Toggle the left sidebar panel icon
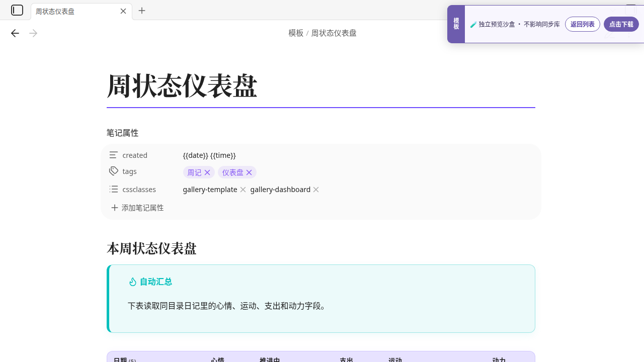Image resolution: width=644 pixels, height=362 pixels. click(17, 10)
